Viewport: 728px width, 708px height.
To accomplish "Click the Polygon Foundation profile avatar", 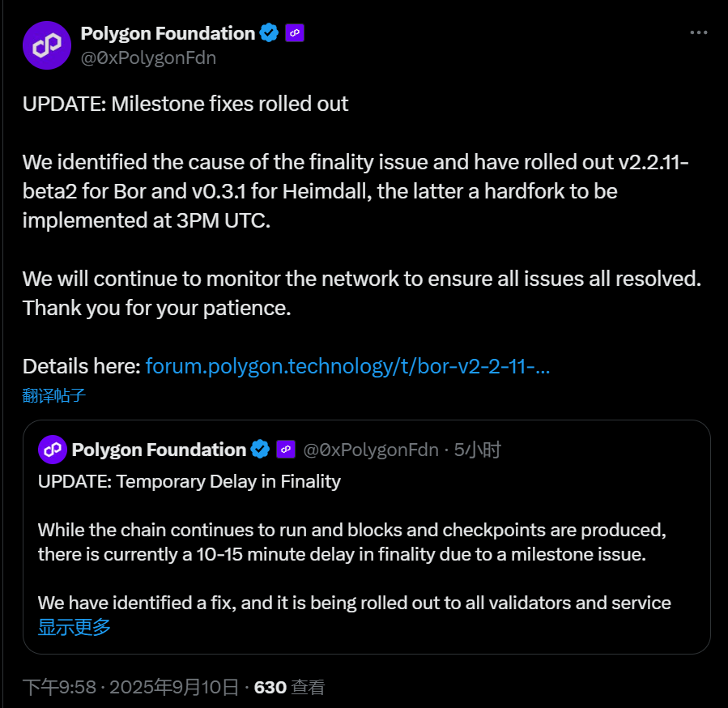I will (x=46, y=45).
